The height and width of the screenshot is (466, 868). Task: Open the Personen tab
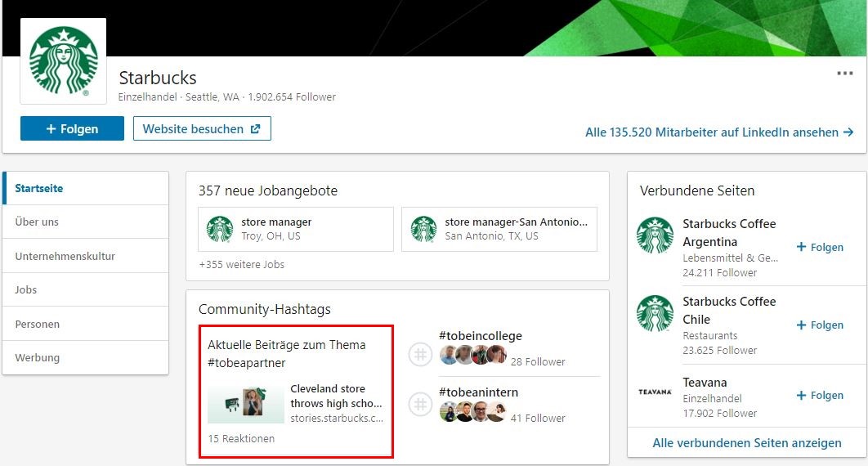point(85,324)
